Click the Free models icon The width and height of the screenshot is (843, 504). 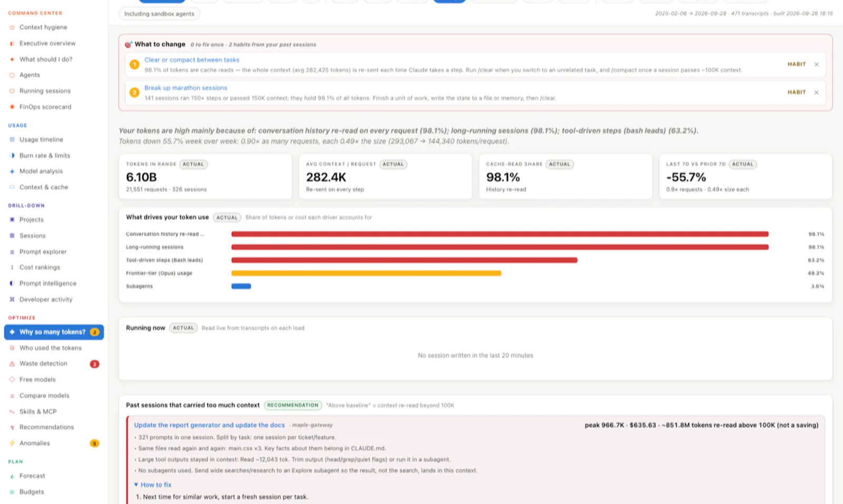(12, 380)
